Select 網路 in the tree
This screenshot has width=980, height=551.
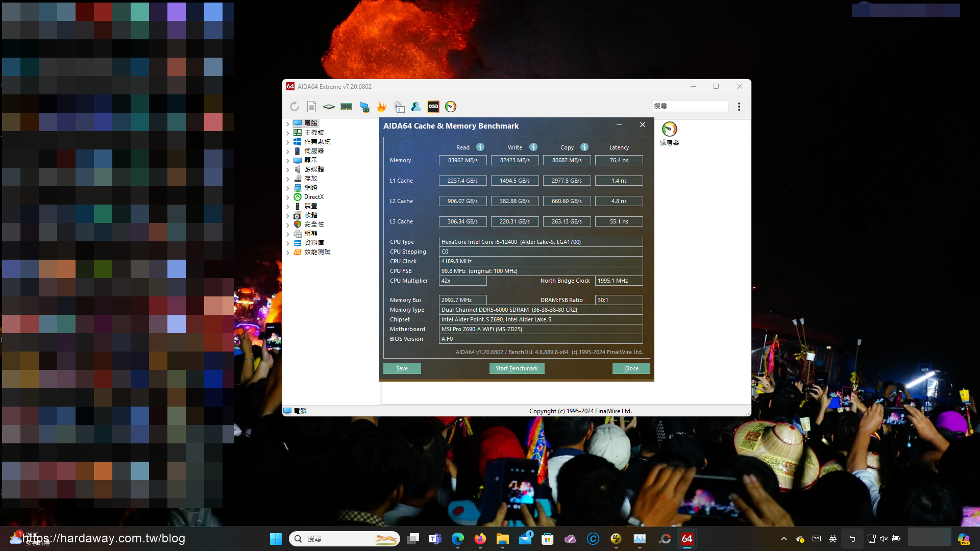tap(310, 188)
